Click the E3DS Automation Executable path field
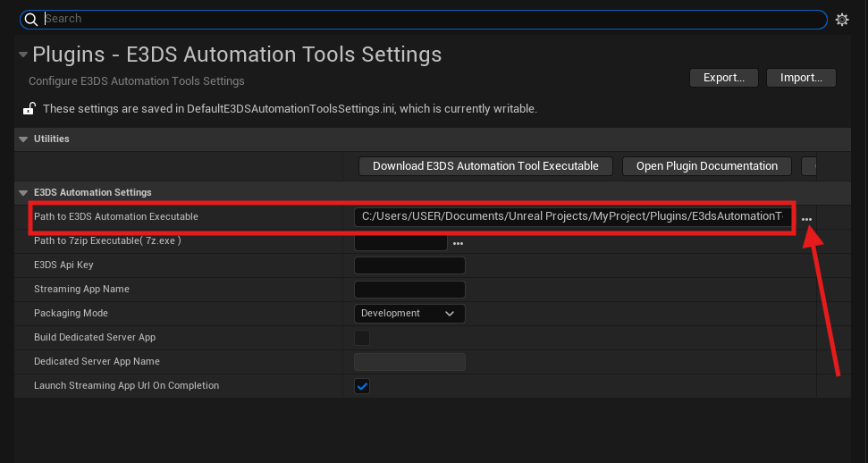This screenshot has height=463, width=868. pos(572,216)
